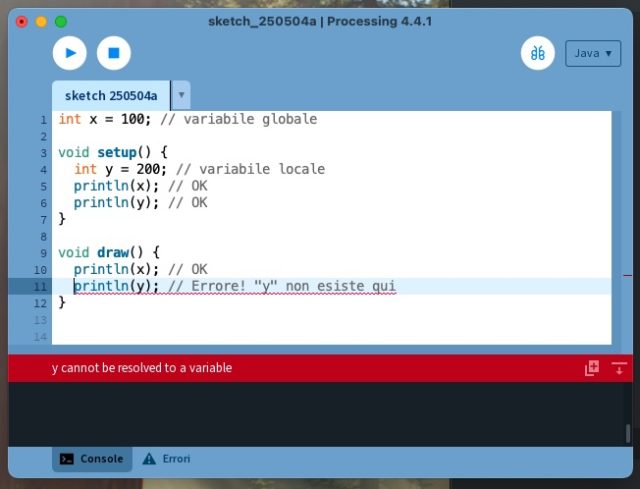Switch to the Console tab

pyautogui.click(x=92, y=459)
